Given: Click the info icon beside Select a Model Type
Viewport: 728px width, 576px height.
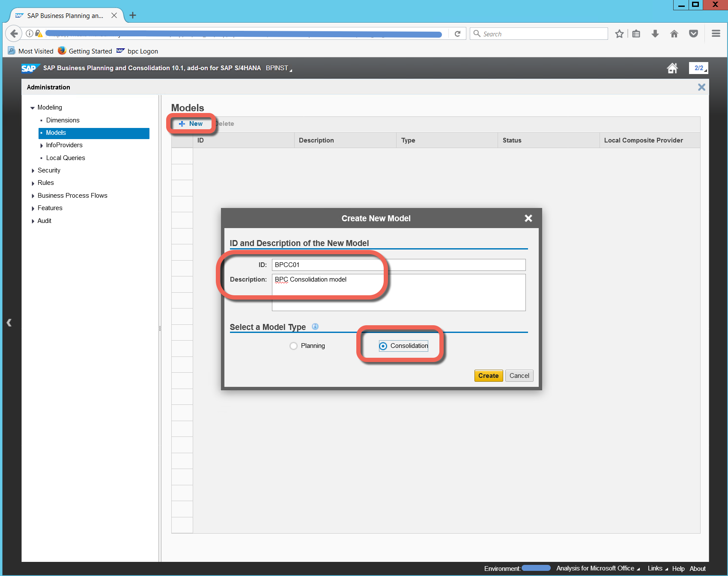Looking at the screenshot, I should coord(315,327).
